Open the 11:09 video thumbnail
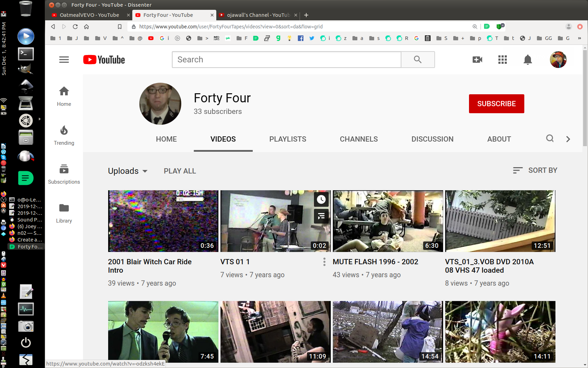Screen dimensions: 588x368 coord(275,332)
